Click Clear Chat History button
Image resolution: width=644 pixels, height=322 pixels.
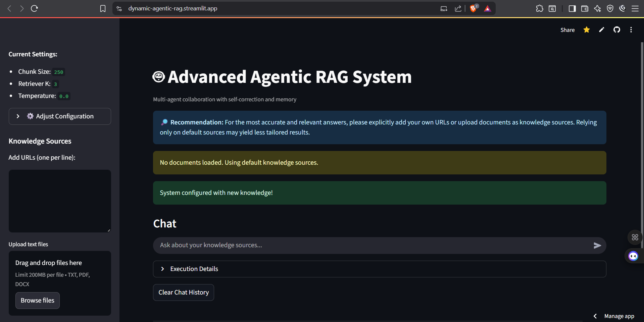pyautogui.click(x=184, y=292)
